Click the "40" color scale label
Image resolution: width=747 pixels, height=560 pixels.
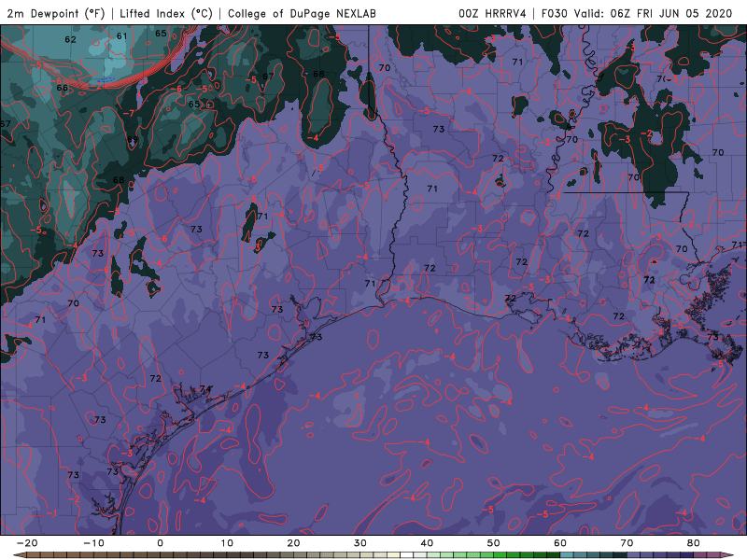[427, 543]
